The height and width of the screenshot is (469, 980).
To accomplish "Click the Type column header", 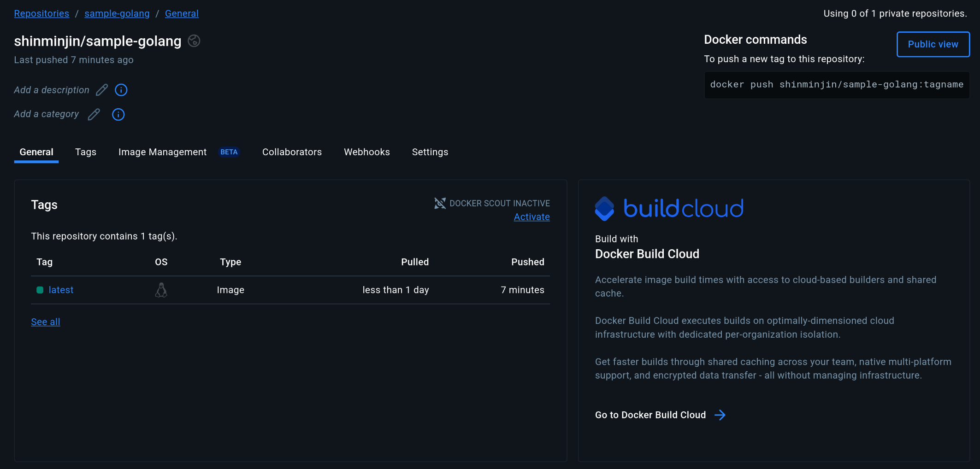I will [x=230, y=262].
